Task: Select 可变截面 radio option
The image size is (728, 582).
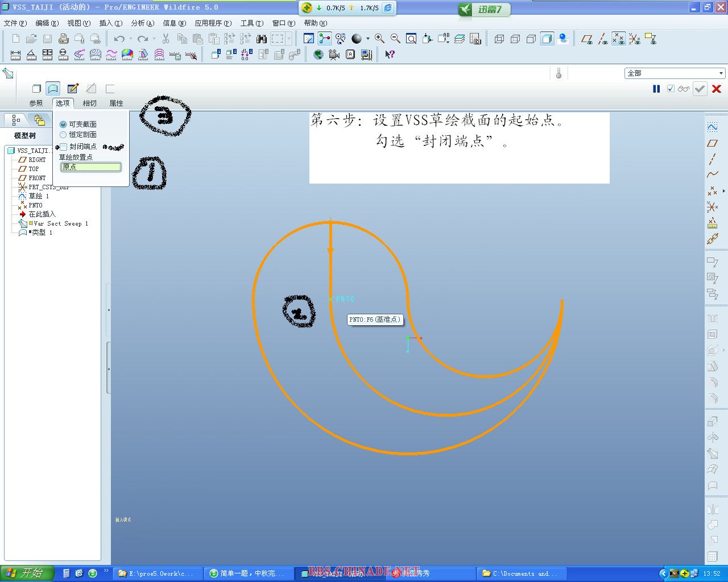Action: pos(63,124)
